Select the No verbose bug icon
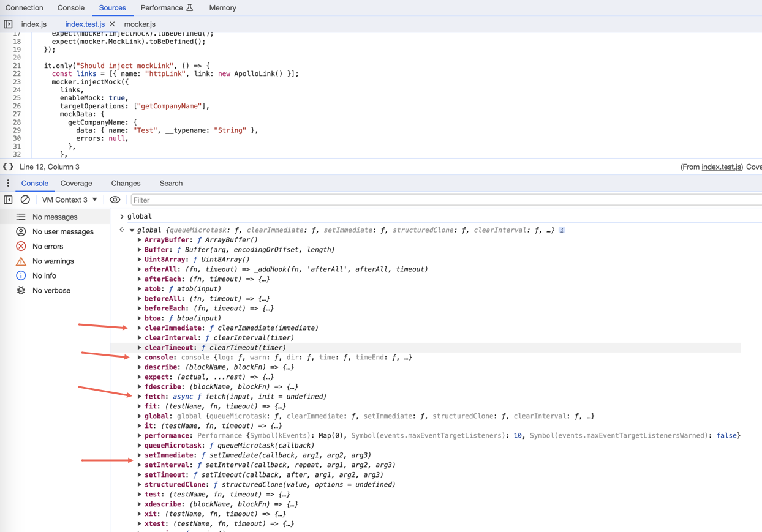 point(21,290)
